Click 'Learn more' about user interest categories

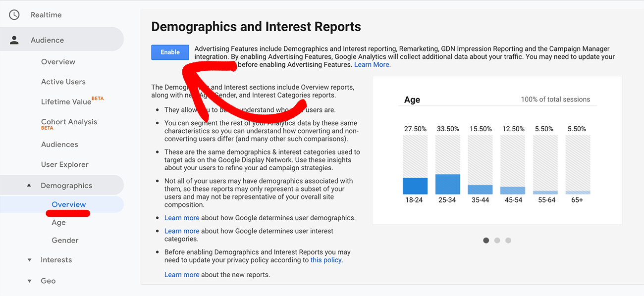181,231
